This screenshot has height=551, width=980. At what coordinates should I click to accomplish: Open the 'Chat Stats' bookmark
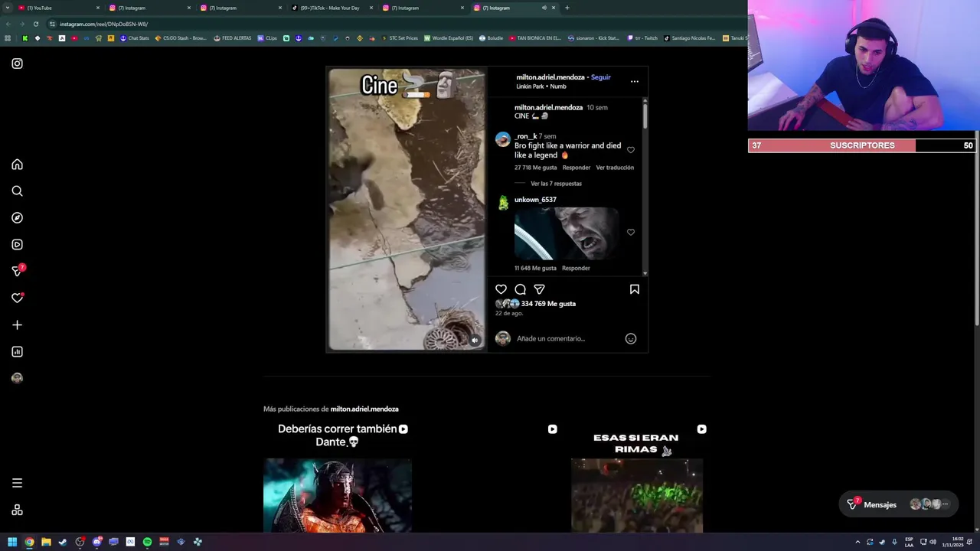(134, 38)
